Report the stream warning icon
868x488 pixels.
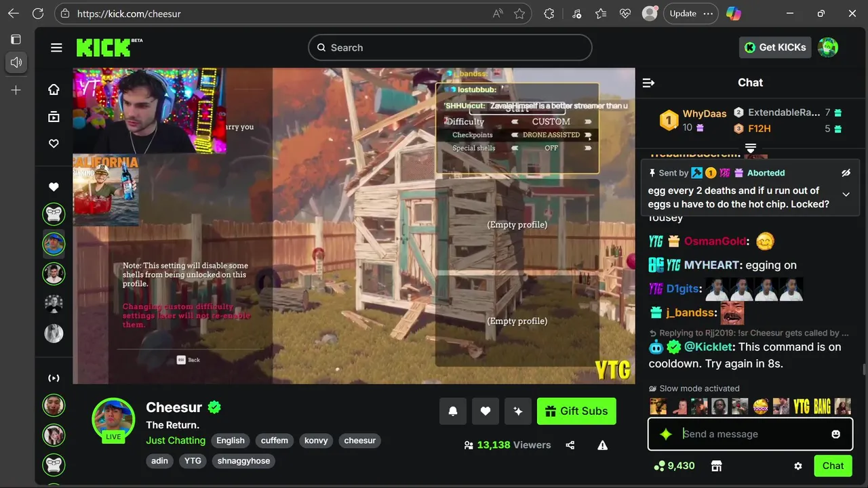point(602,445)
